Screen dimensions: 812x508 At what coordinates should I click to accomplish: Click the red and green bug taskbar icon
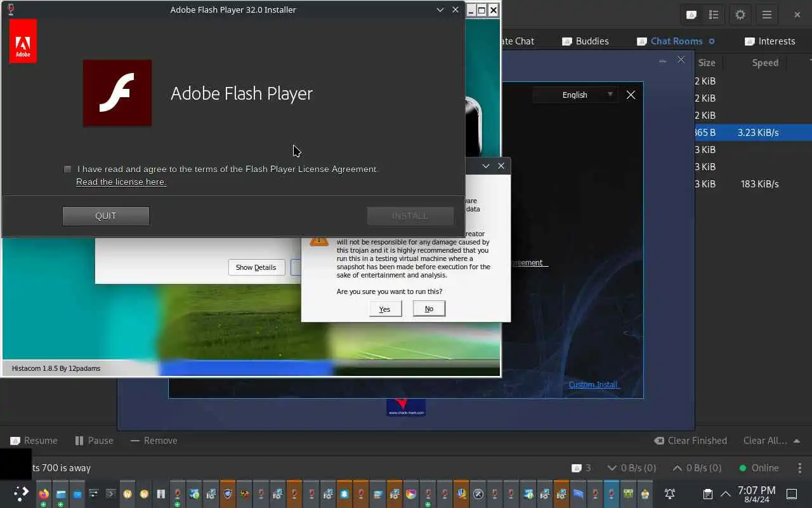click(x=244, y=493)
